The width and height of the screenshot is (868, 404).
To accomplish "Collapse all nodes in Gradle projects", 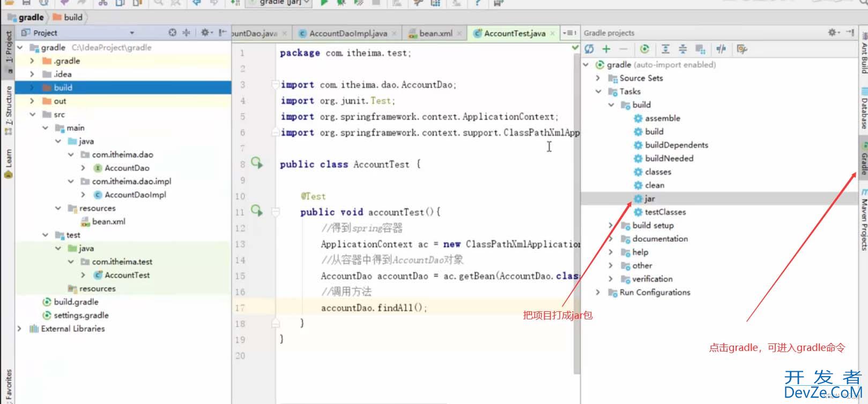I will pyautogui.click(x=682, y=49).
